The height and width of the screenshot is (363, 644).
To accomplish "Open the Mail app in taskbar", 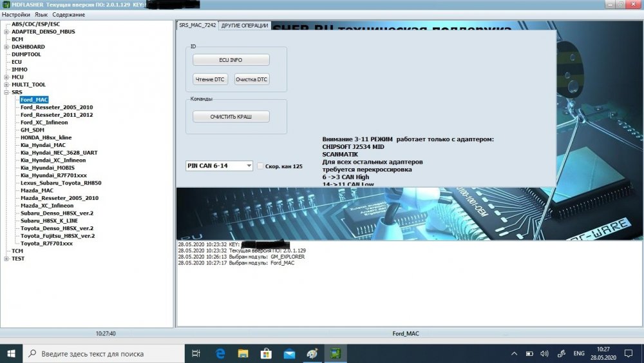I will [289, 353].
